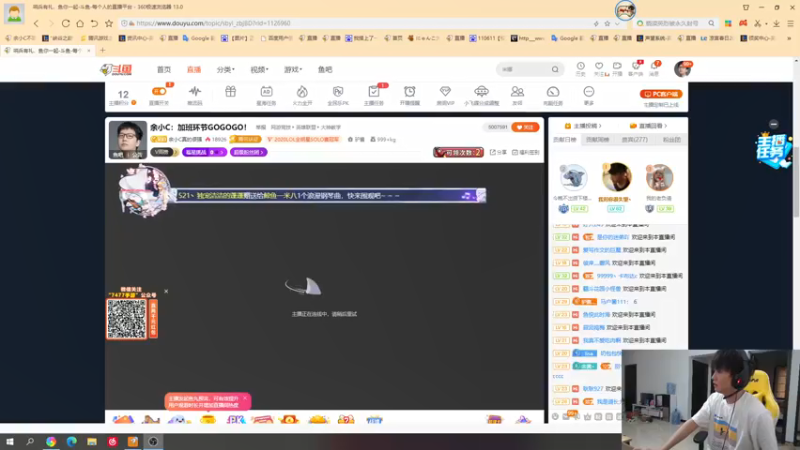Click the orange 关注 follow button
Image resolution: width=800 pixels, height=450 pixels.
[525, 127]
